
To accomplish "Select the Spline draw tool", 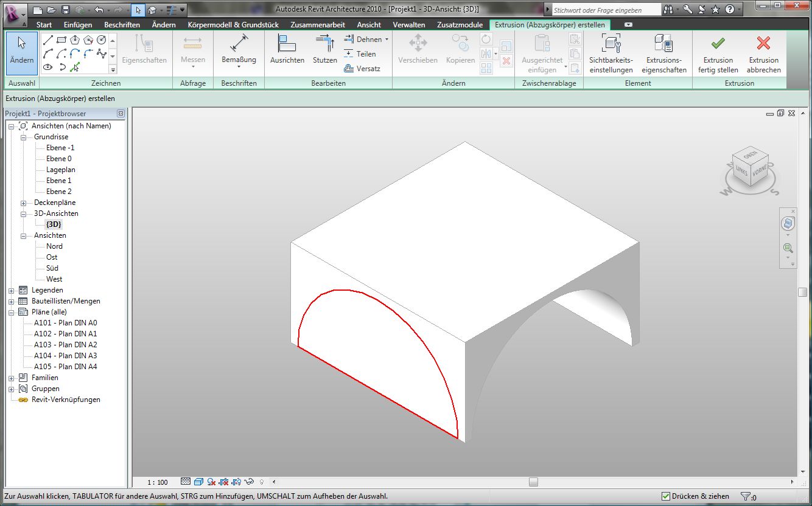I will point(102,54).
